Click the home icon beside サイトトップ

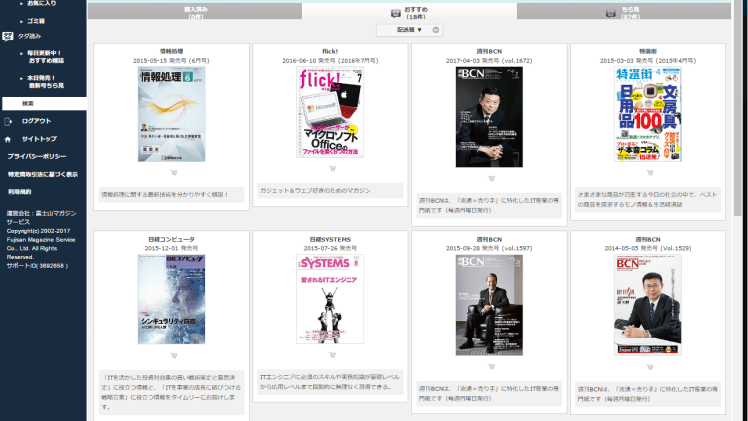click(9, 139)
